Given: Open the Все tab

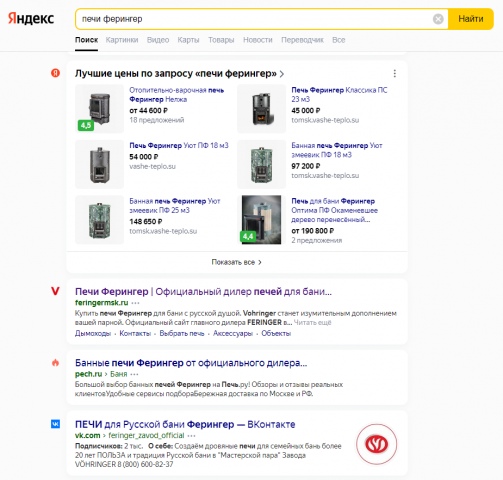Looking at the screenshot, I should (338, 40).
